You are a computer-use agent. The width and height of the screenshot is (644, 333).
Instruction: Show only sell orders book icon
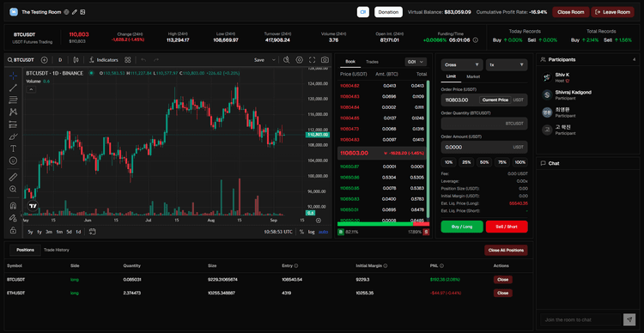(x=426, y=232)
